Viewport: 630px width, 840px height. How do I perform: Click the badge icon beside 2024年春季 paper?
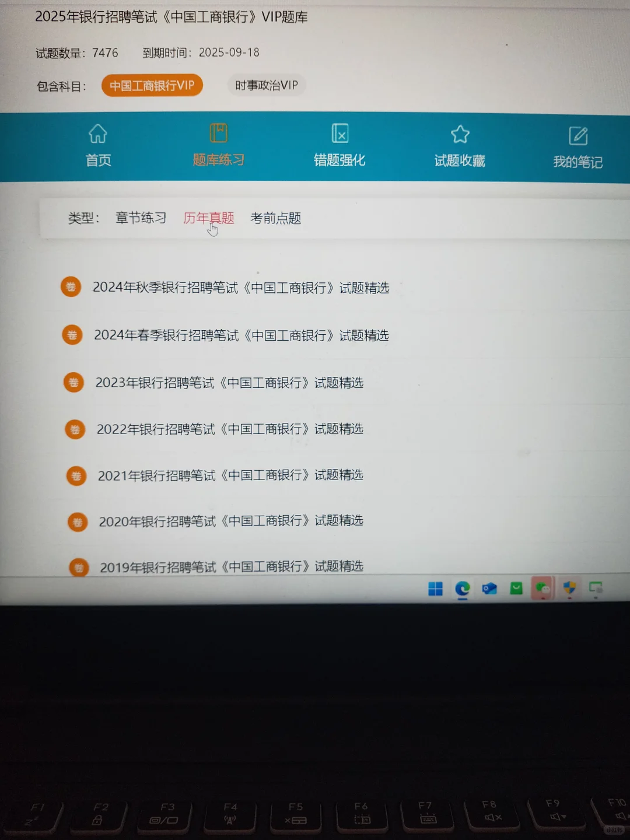[72, 335]
